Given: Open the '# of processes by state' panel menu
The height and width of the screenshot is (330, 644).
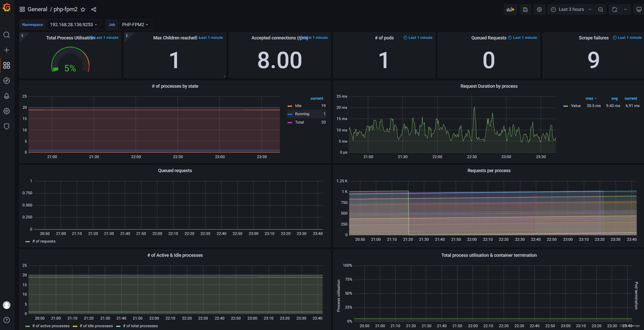Looking at the screenshot, I should 175,86.
